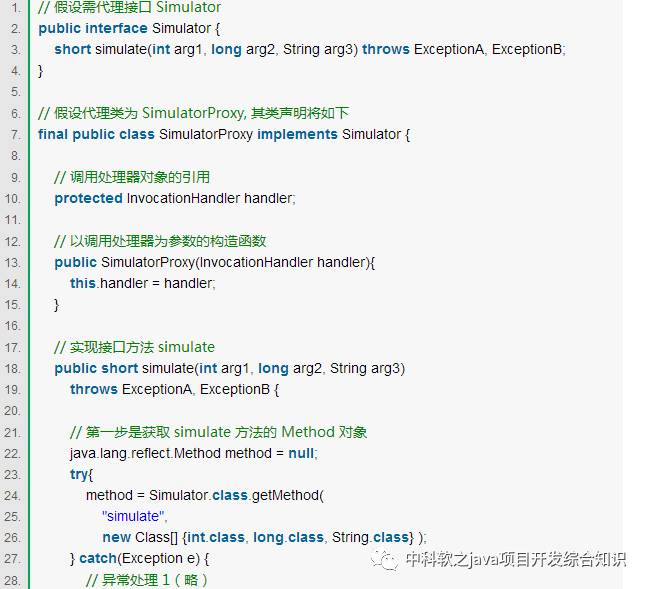This screenshot has width=647, height=589.
Task: Click 'getMethod(' call on line 24
Action: (x=288, y=495)
